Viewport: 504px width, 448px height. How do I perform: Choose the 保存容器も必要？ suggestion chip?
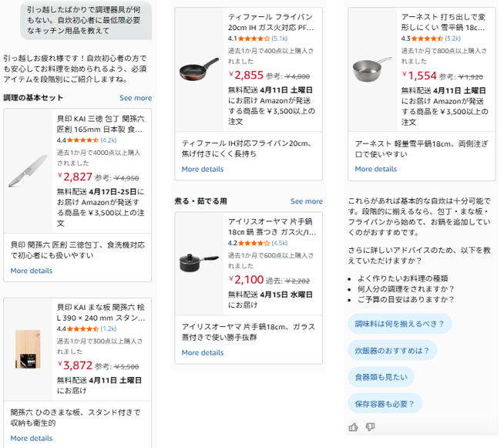[x=385, y=403]
